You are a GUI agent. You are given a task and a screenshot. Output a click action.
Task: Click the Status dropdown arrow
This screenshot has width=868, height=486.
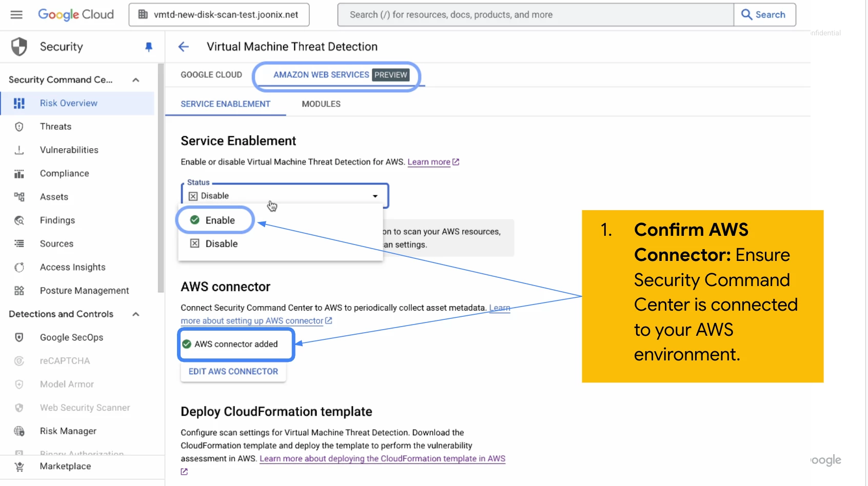[375, 196]
